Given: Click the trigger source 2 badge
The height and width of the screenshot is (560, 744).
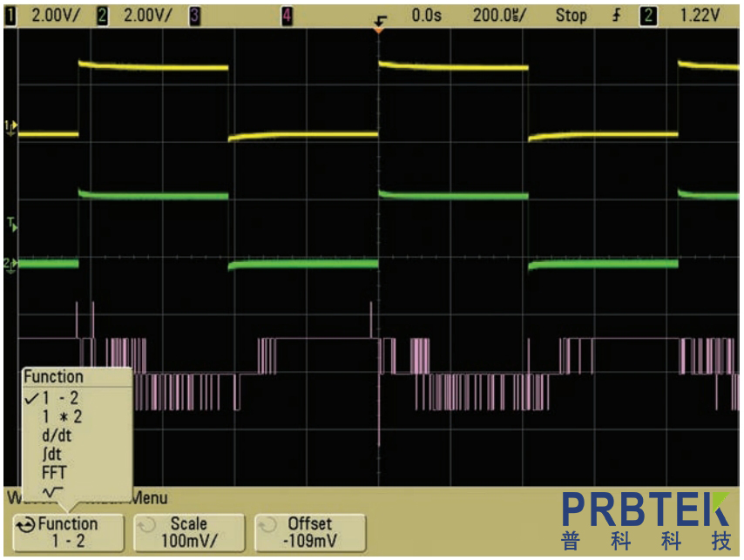Looking at the screenshot, I should 647,15.
